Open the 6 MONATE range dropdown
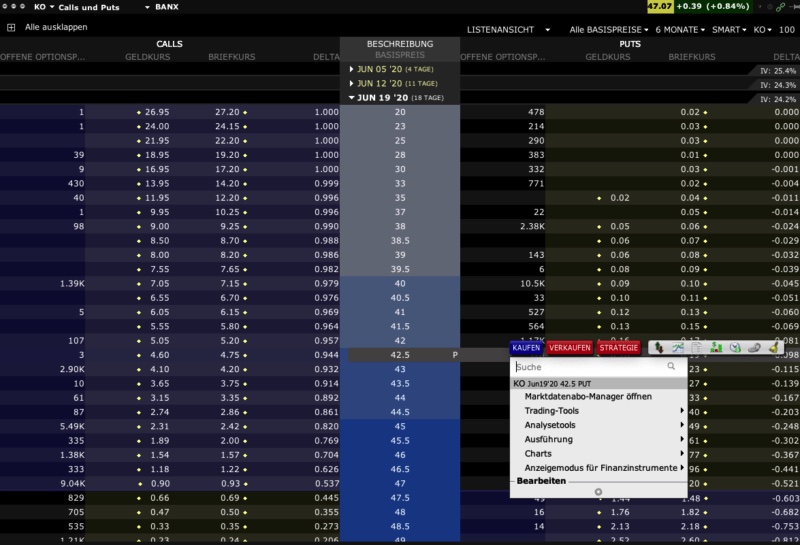800x545 pixels. [680, 30]
